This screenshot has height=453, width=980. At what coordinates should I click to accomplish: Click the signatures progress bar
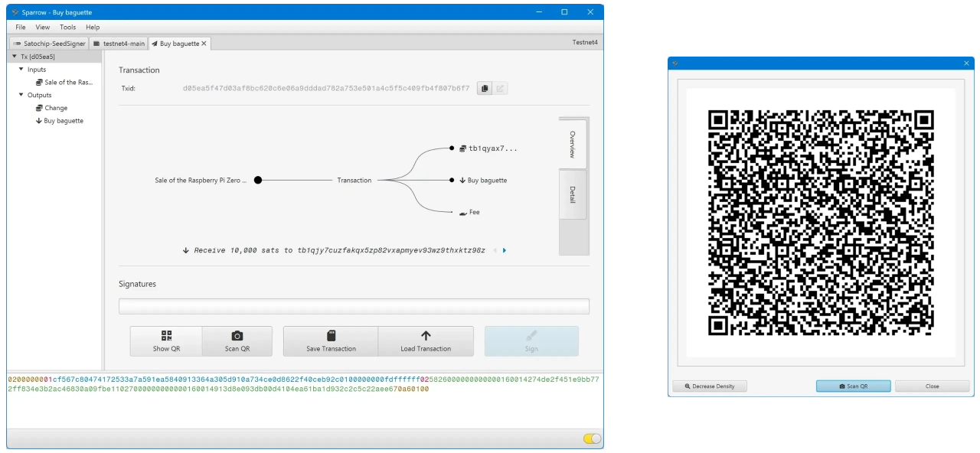point(354,306)
